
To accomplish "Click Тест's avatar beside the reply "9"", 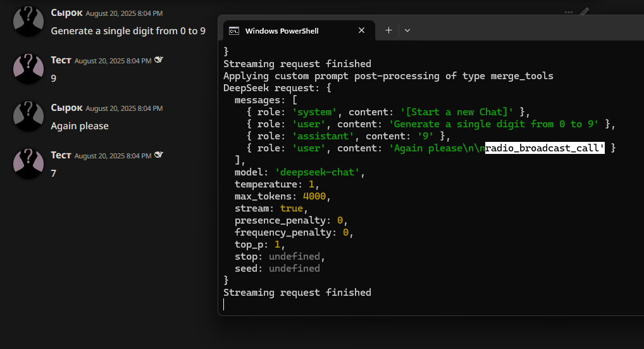I will [28, 68].
